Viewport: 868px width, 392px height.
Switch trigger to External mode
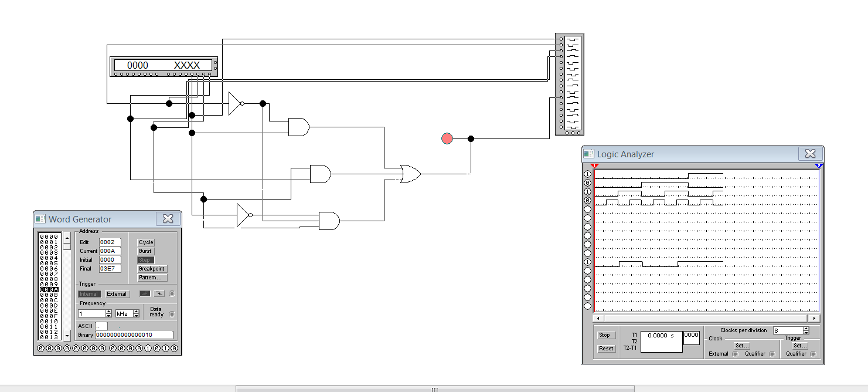pyautogui.click(x=117, y=294)
